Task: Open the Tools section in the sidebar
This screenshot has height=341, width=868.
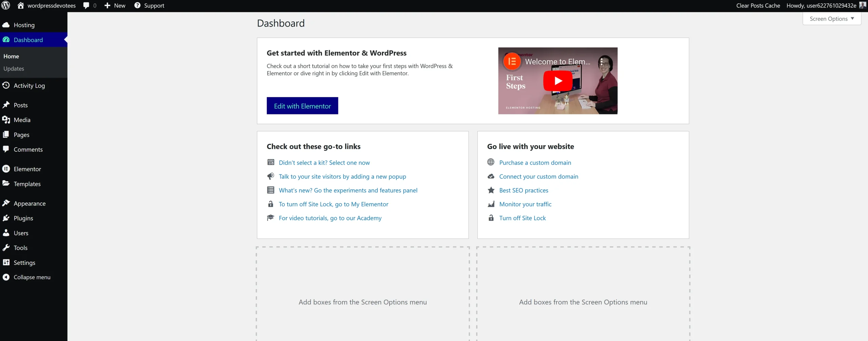Action: 20,247
